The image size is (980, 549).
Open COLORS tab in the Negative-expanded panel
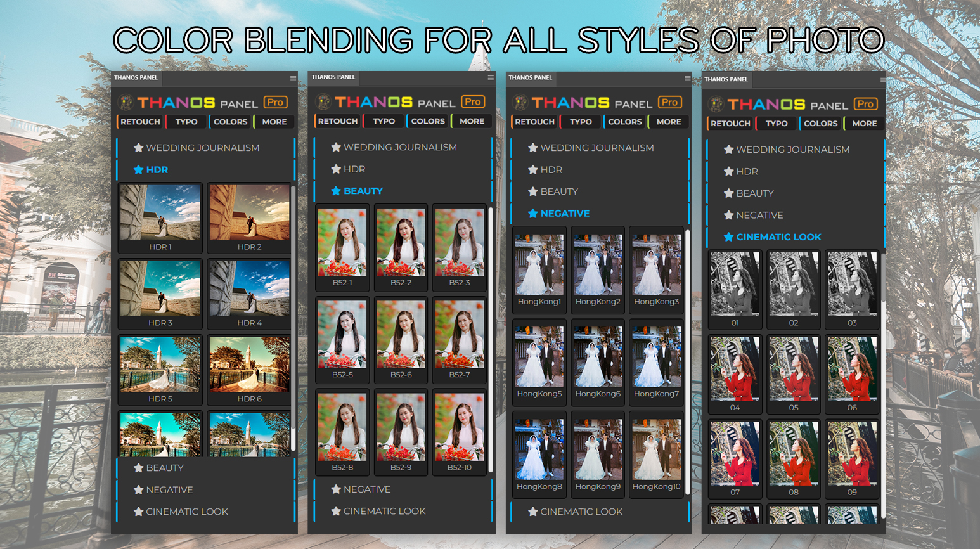(625, 122)
